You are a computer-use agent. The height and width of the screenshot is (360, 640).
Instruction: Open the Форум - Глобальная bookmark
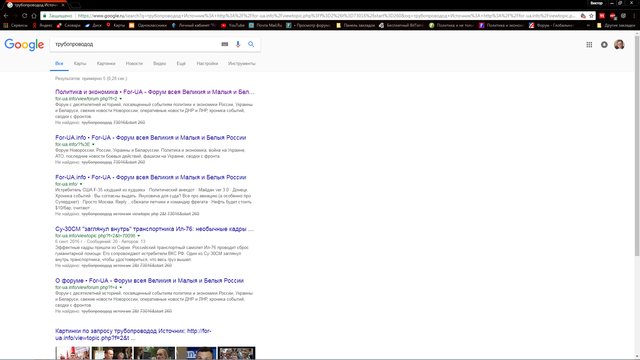click(x=551, y=25)
